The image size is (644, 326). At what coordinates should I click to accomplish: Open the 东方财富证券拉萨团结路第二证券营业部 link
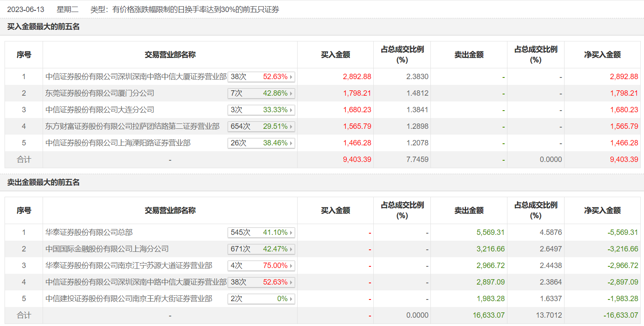tap(132, 126)
